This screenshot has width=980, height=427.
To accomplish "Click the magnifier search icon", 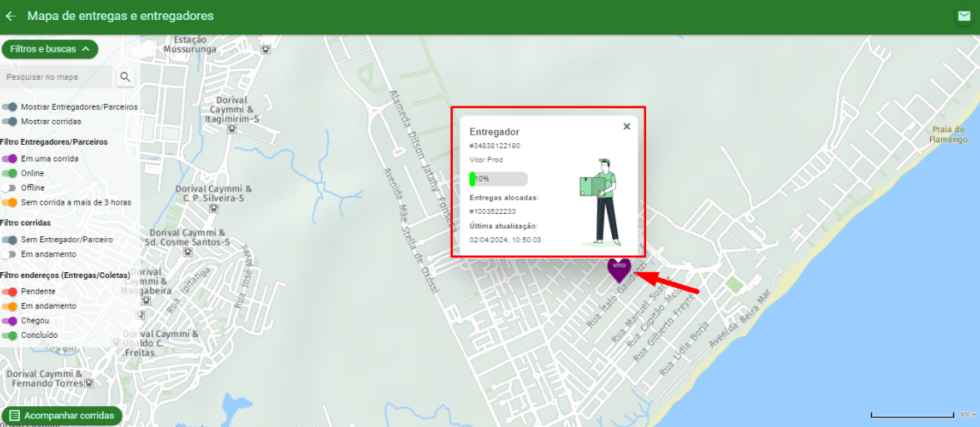I will (x=125, y=77).
